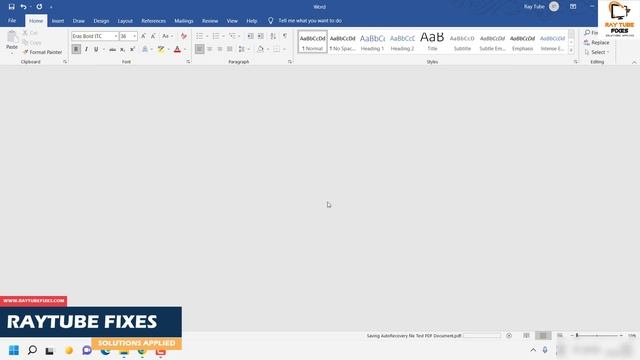Switch to the Layout tab
Screen dimensions: 640x360
tap(125, 21)
